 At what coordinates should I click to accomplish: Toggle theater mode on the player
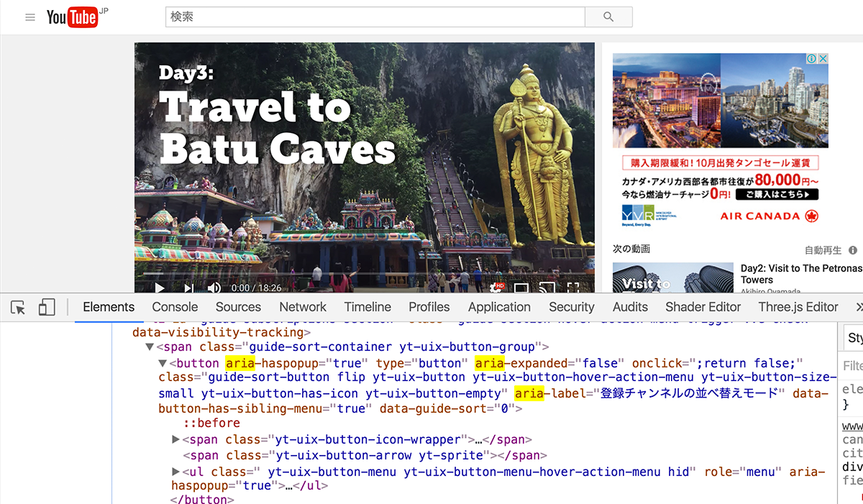[x=521, y=288]
